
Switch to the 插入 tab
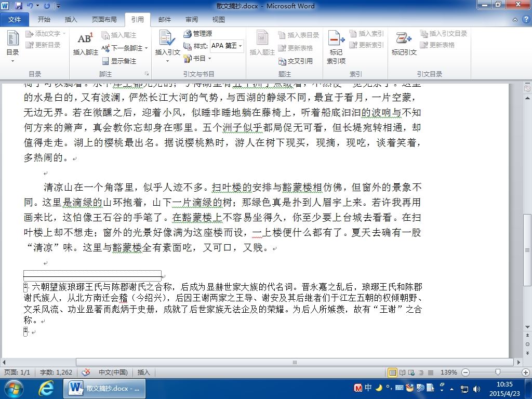pyautogui.click(x=71, y=19)
